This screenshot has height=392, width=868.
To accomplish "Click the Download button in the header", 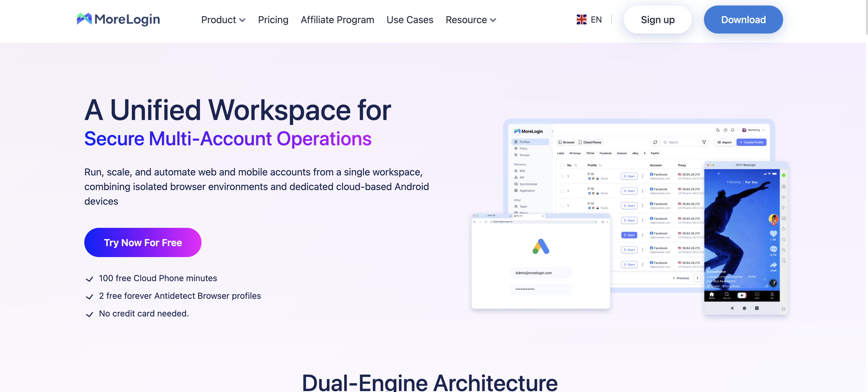I will (743, 19).
